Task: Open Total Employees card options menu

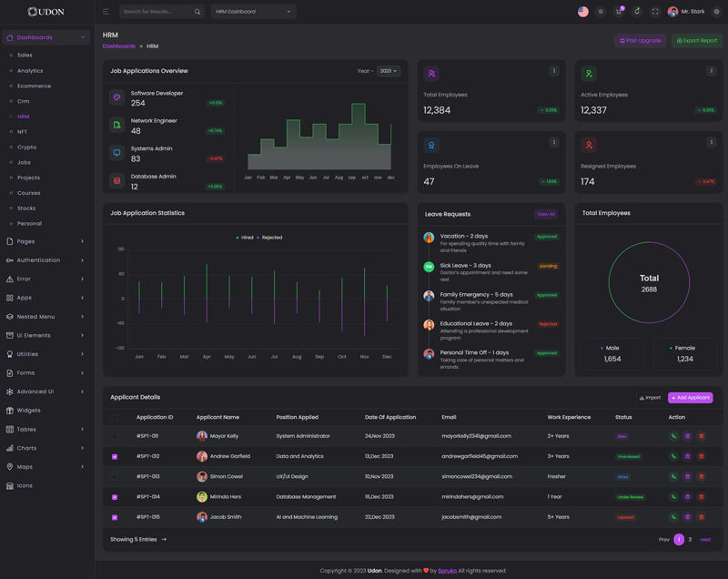Action: coord(553,71)
